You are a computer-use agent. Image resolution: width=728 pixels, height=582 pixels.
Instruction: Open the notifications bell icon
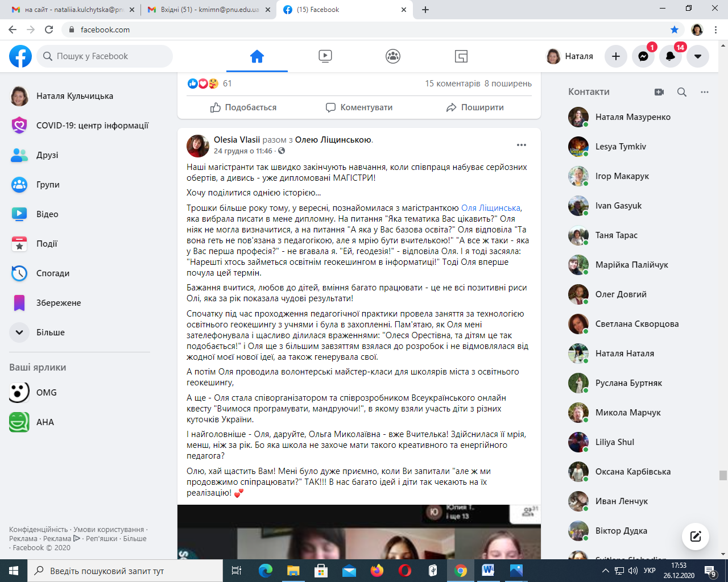[671, 56]
